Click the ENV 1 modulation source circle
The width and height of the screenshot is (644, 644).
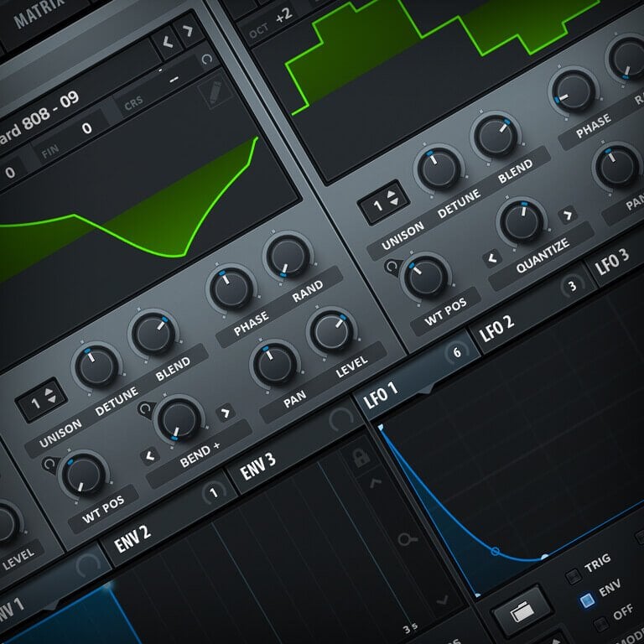point(88,564)
